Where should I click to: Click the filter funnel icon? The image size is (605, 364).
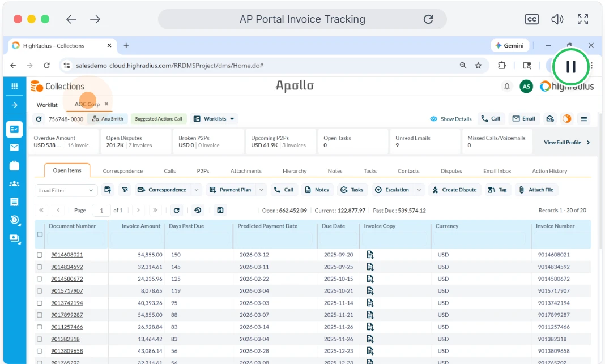pyautogui.click(x=125, y=190)
